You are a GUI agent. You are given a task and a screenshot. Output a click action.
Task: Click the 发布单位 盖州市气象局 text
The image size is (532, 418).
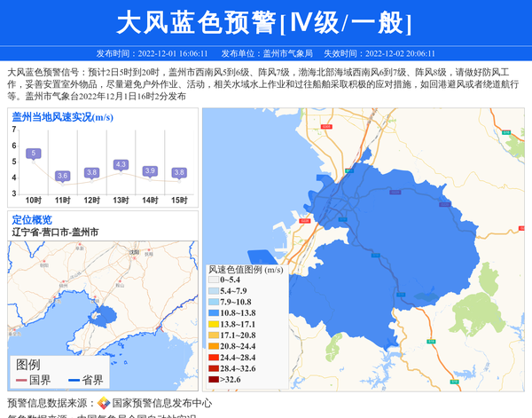267,53
